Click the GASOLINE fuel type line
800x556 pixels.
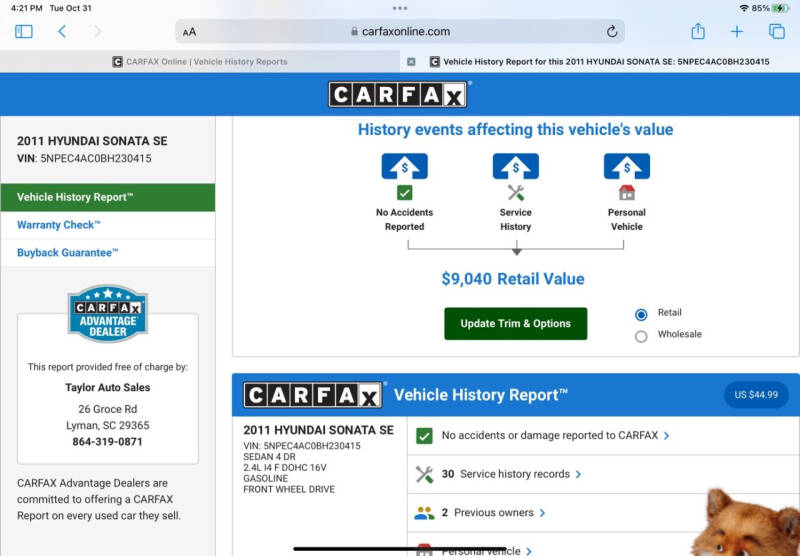(x=265, y=478)
